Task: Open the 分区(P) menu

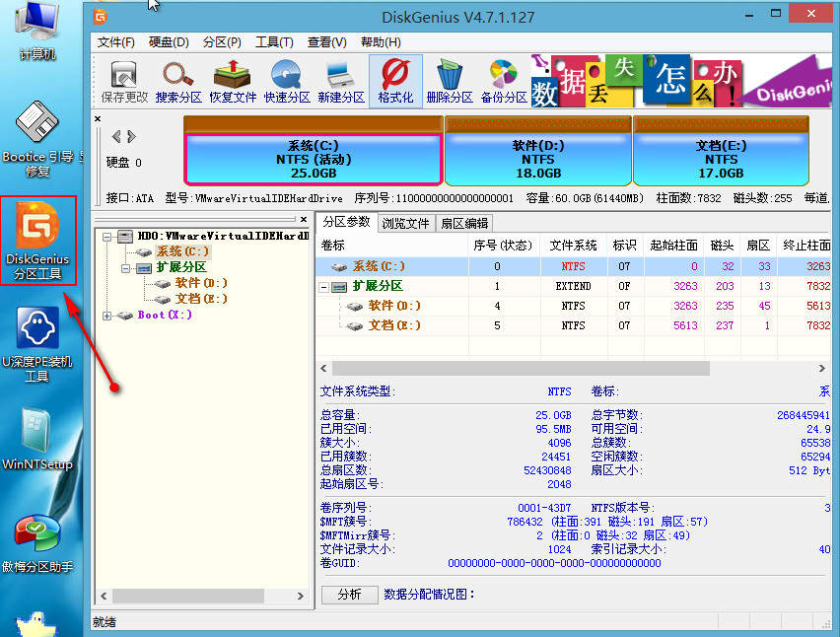Action: tap(222, 42)
